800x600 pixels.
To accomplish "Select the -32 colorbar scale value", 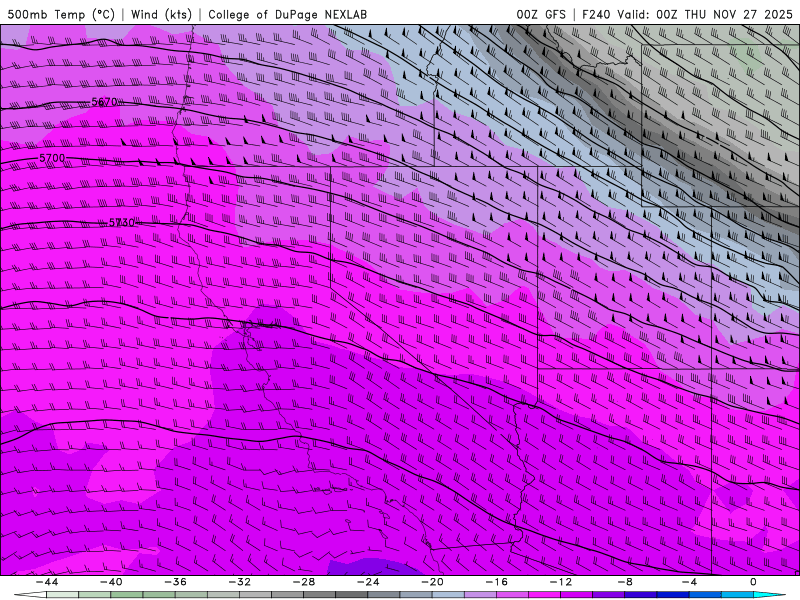I will [240, 582].
